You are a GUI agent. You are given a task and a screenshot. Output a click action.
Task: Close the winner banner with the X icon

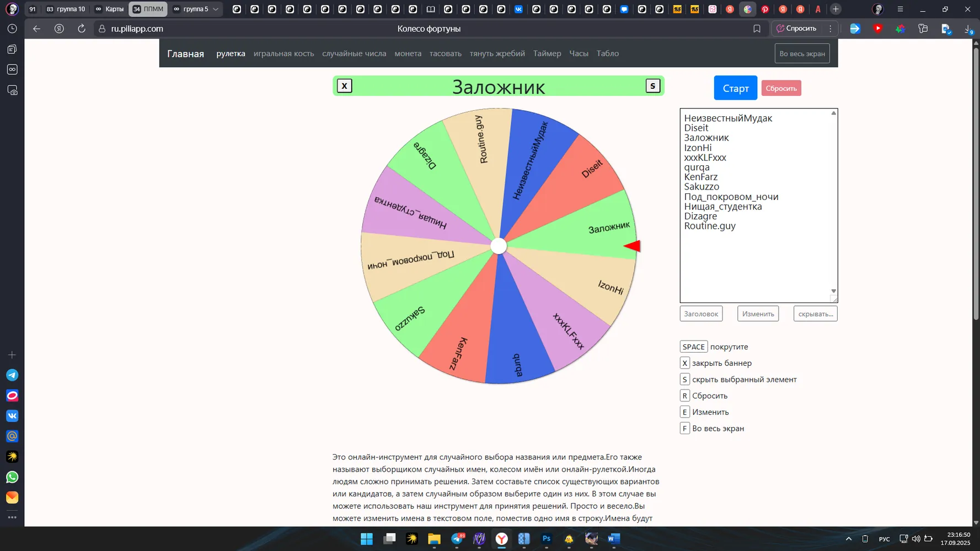click(345, 86)
